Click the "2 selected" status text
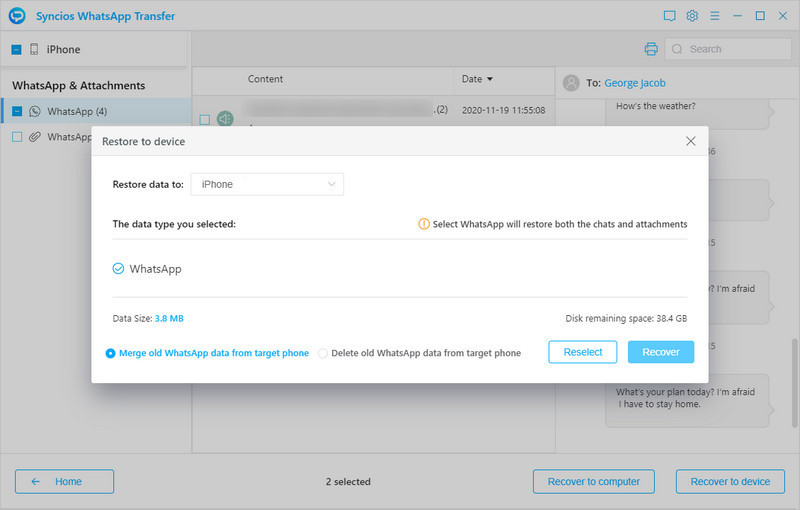This screenshot has height=510, width=800. (x=348, y=481)
